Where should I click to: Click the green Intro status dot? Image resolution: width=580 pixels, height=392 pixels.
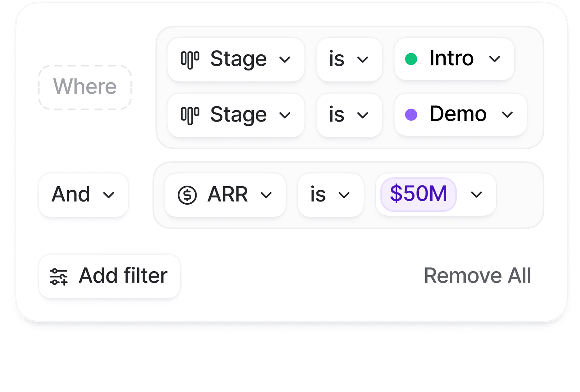click(x=411, y=59)
